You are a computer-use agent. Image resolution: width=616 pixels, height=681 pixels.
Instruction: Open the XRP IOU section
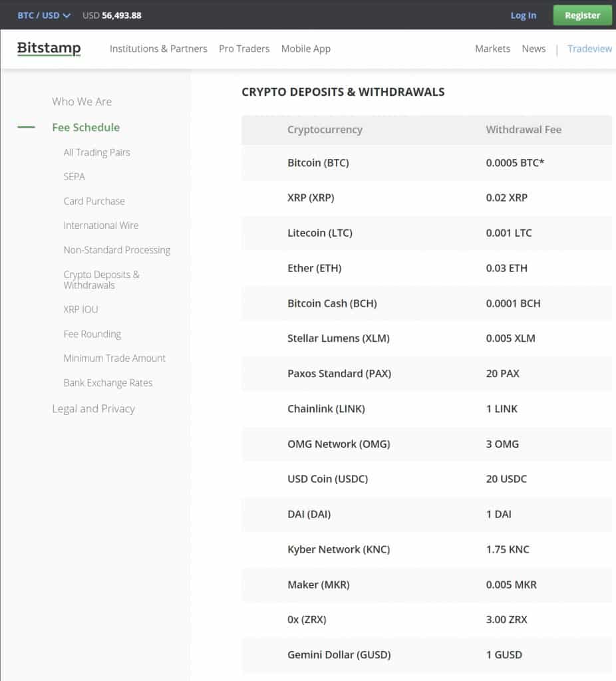(x=80, y=309)
